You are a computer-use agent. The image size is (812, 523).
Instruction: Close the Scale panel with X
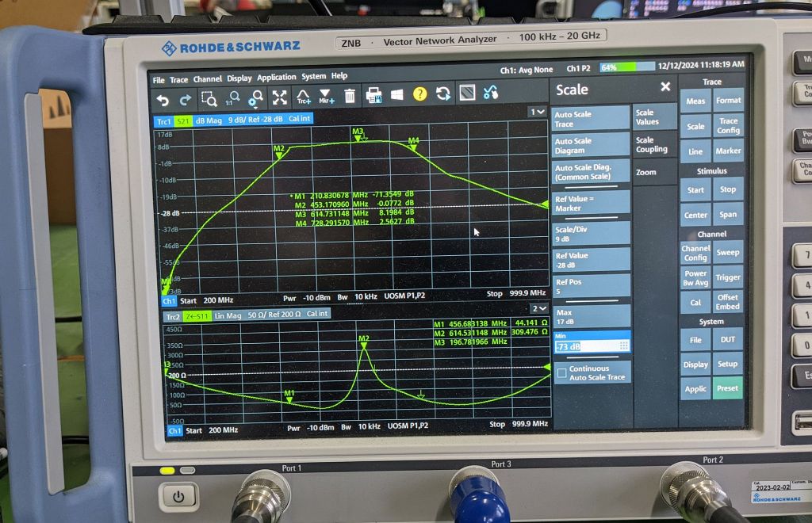coord(665,87)
